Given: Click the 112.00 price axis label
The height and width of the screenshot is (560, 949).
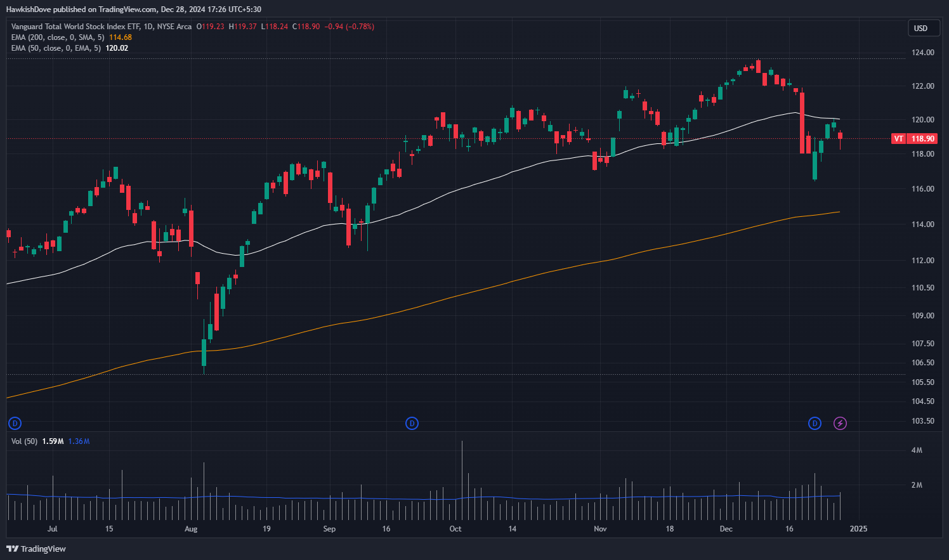Looking at the screenshot, I should pos(922,260).
